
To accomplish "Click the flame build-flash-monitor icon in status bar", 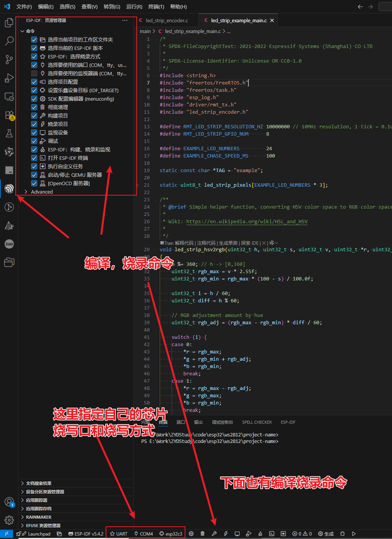I will point(260,534).
